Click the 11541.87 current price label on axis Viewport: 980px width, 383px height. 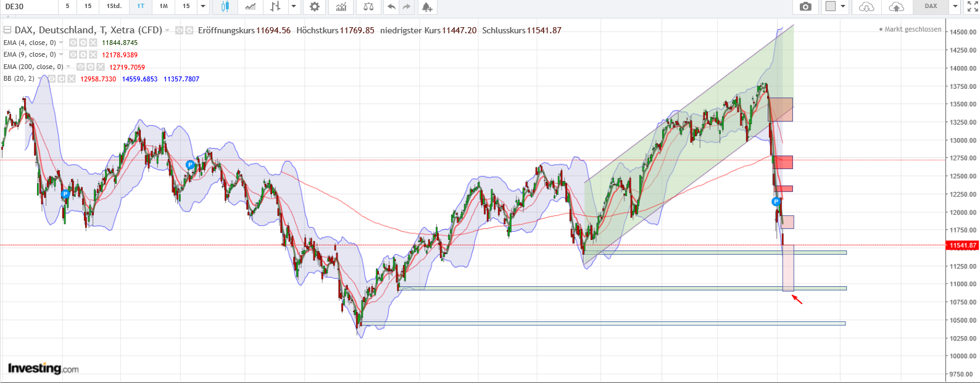click(962, 245)
